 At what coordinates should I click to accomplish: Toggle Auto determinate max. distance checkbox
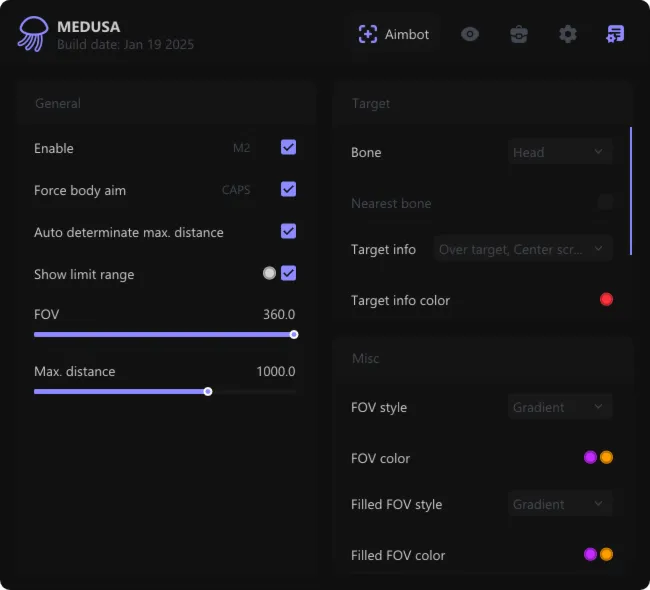(x=288, y=231)
